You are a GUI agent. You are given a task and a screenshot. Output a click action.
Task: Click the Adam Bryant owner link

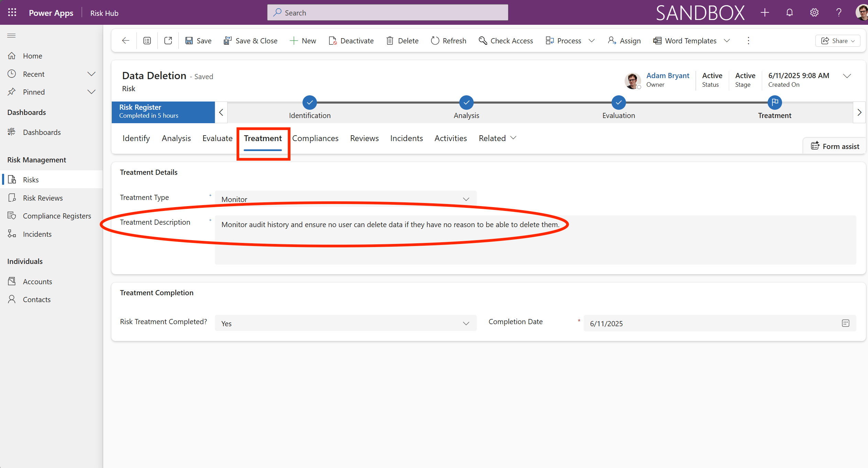click(x=668, y=75)
